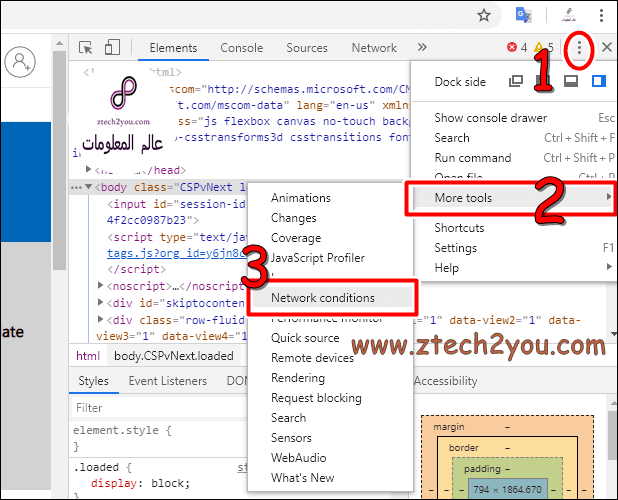Switch to the Elements tab
Screen dimensions: 618x500
click(173, 48)
